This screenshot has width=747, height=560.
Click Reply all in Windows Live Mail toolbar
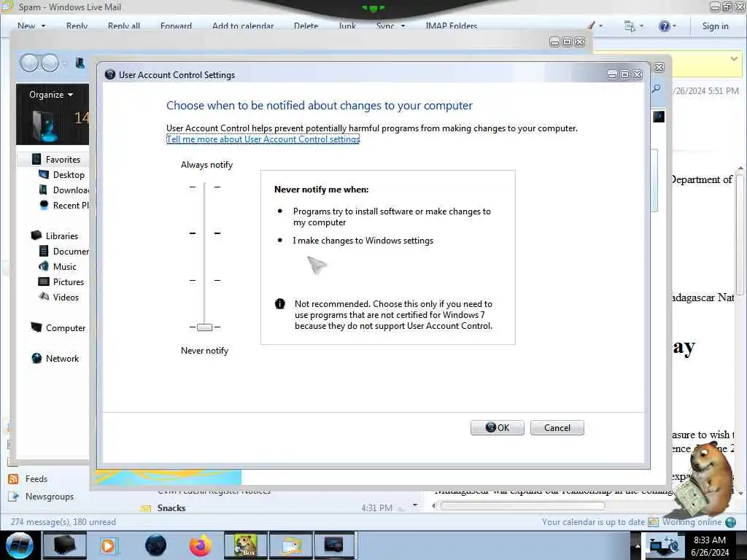coord(124,26)
